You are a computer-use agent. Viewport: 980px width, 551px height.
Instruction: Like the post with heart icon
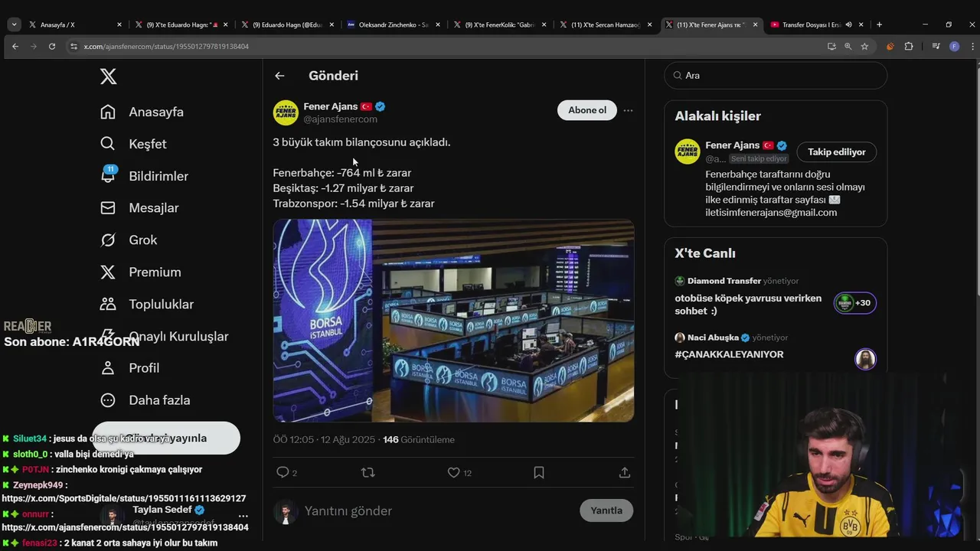pos(453,473)
